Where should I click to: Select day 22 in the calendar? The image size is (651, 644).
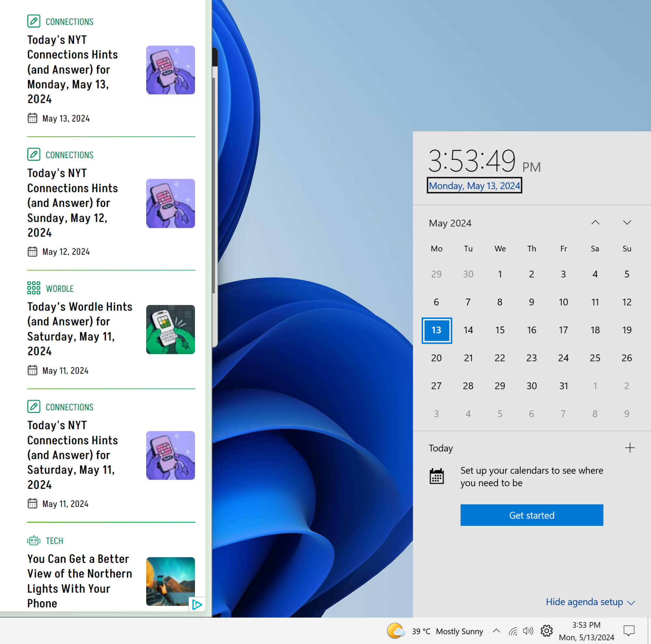click(x=500, y=358)
